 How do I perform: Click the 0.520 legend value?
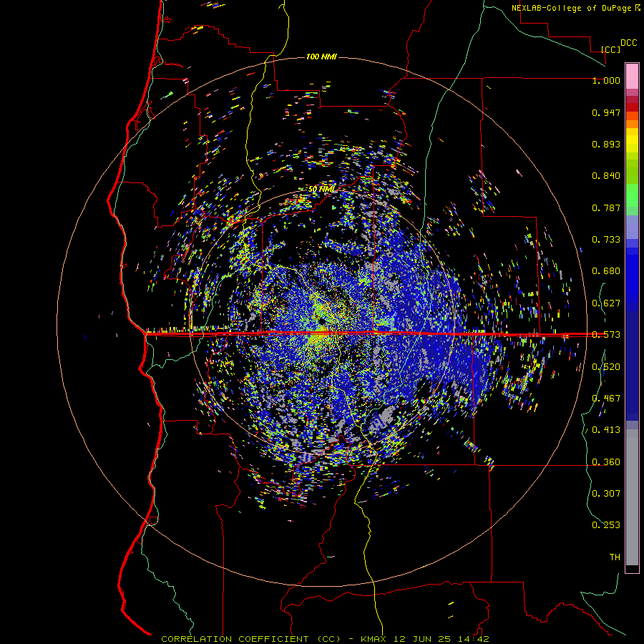tap(606, 367)
